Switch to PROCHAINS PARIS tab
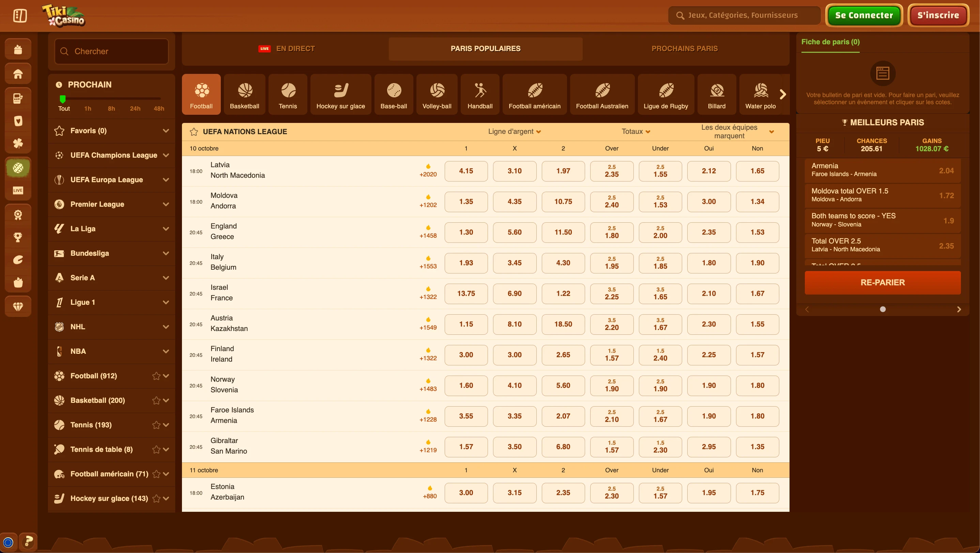Screen dimensions: 980x553 click(x=685, y=49)
